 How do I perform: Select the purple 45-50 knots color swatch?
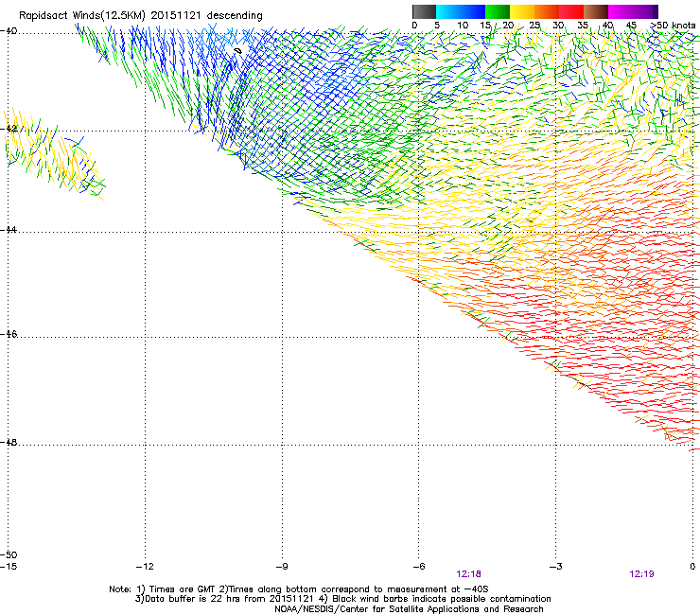(645, 11)
